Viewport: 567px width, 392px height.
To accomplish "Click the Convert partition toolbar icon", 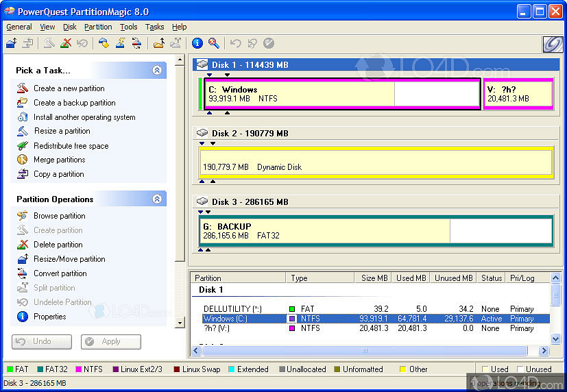I will point(136,43).
